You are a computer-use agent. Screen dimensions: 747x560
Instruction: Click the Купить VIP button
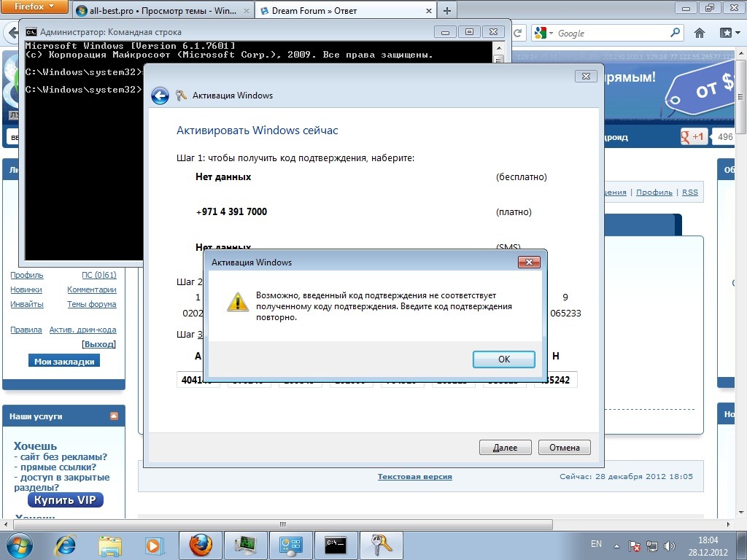[65, 500]
